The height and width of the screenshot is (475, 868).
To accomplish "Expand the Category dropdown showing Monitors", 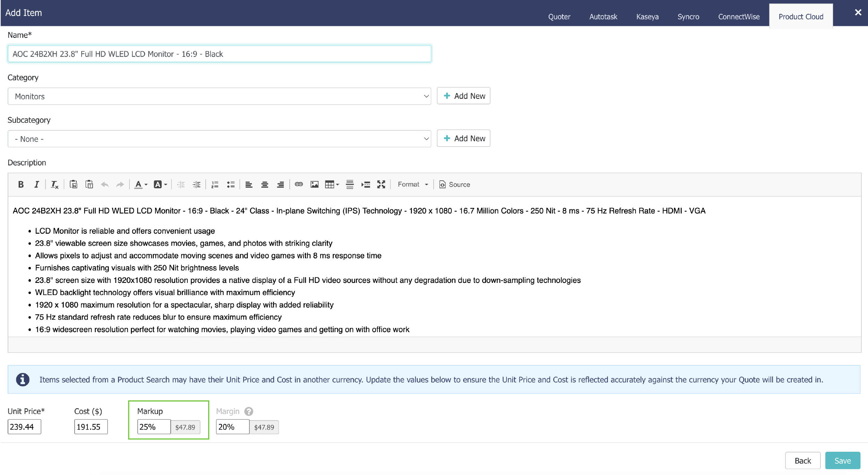I will click(x=219, y=96).
